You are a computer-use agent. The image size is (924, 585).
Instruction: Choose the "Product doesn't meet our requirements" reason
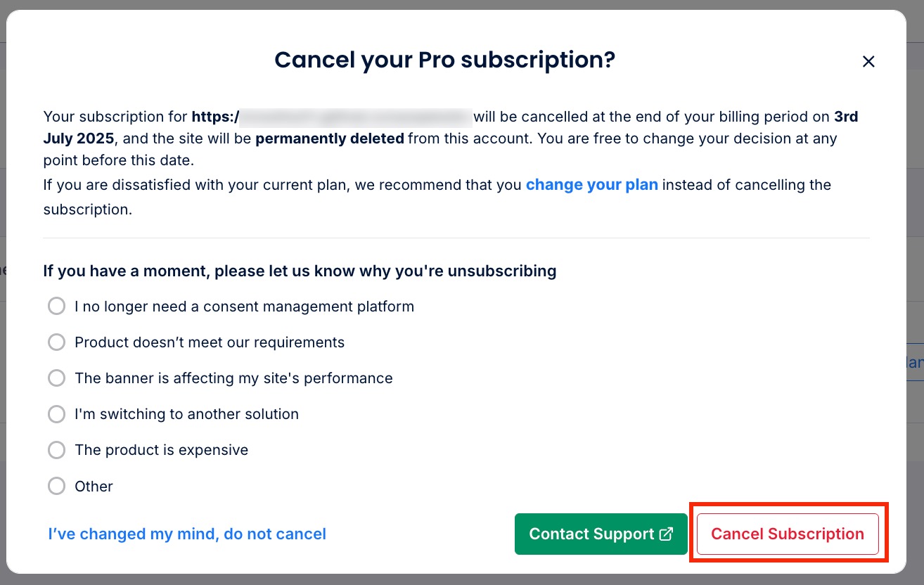(56, 342)
